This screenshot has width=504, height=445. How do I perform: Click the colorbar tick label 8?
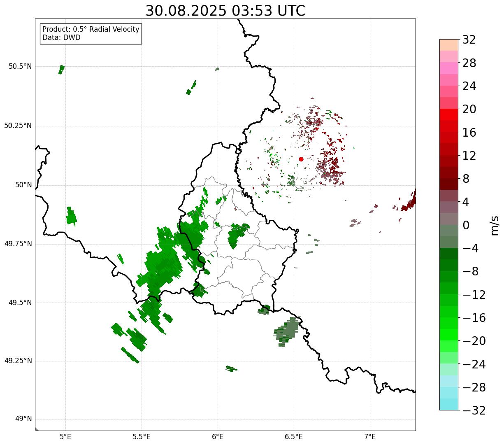click(x=466, y=179)
